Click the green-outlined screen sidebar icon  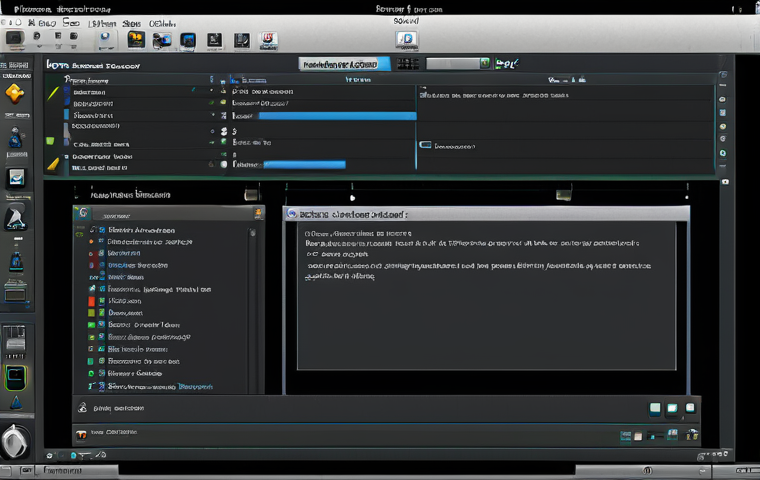(16, 378)
